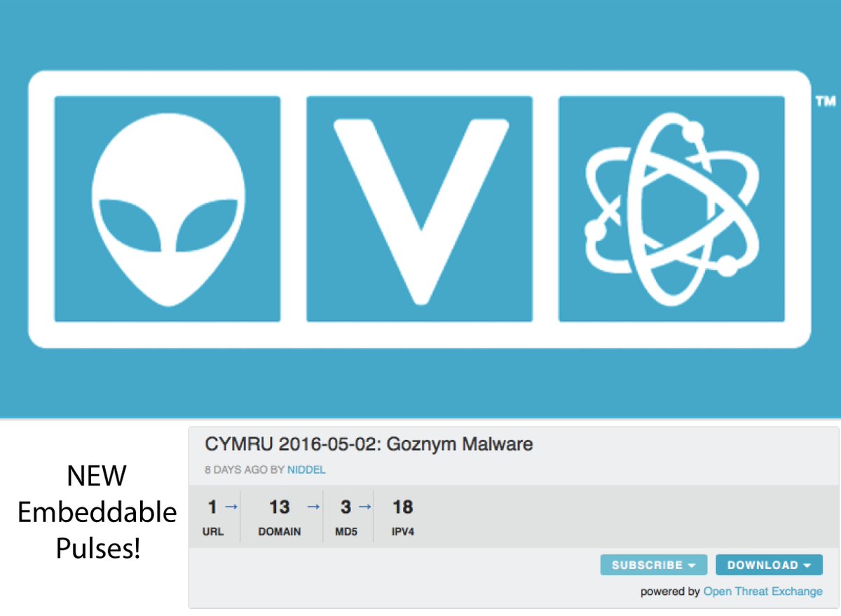Click the arrow next to DOMAIN count
The width and height of the screenshot is (841, 616).
pyautogui.click(x=314, y=506)
